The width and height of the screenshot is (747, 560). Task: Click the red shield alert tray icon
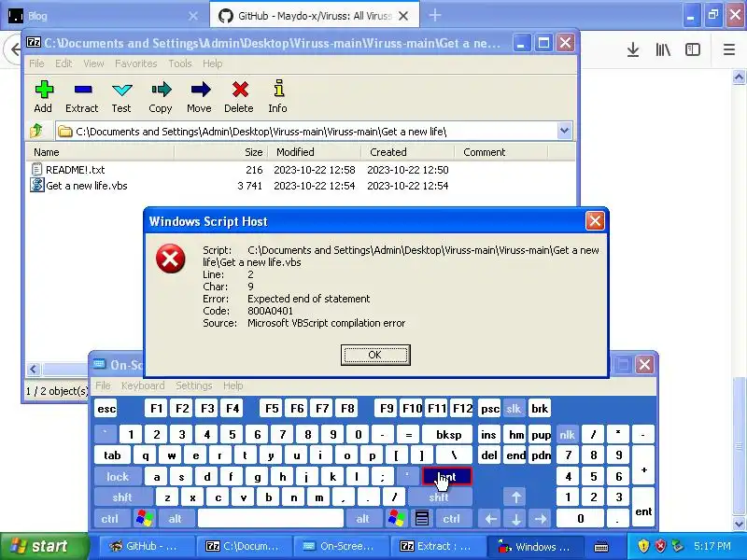[661, 546]
